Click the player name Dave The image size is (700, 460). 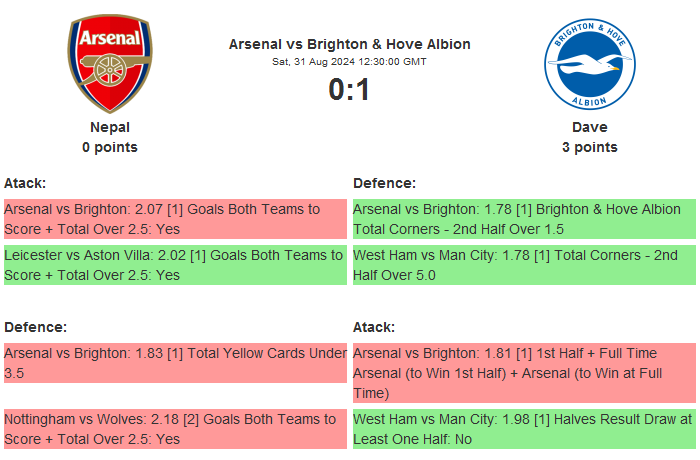(589, 127)
